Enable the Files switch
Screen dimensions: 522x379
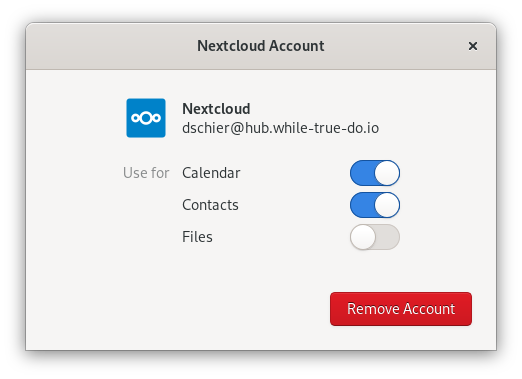(x=375, y=237)
